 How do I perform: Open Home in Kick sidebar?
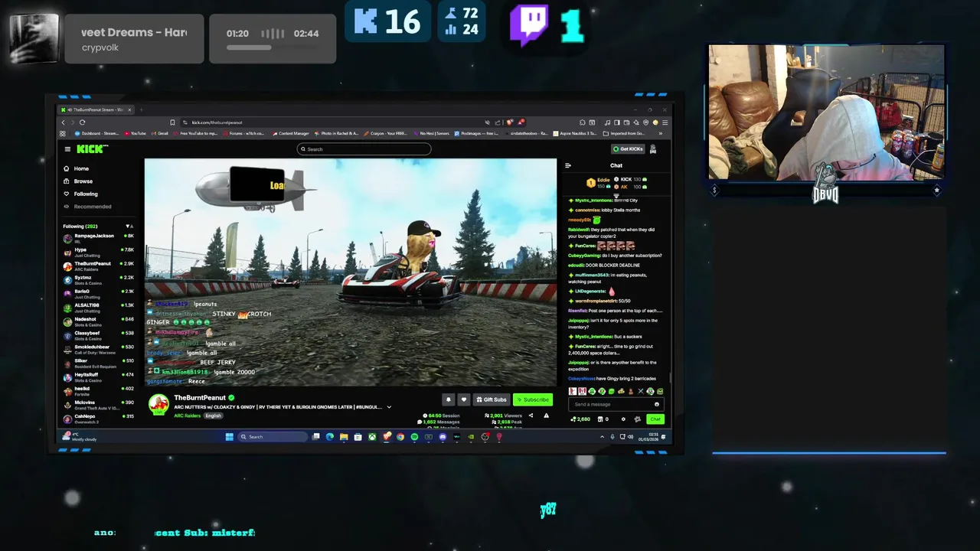[77, 168]
